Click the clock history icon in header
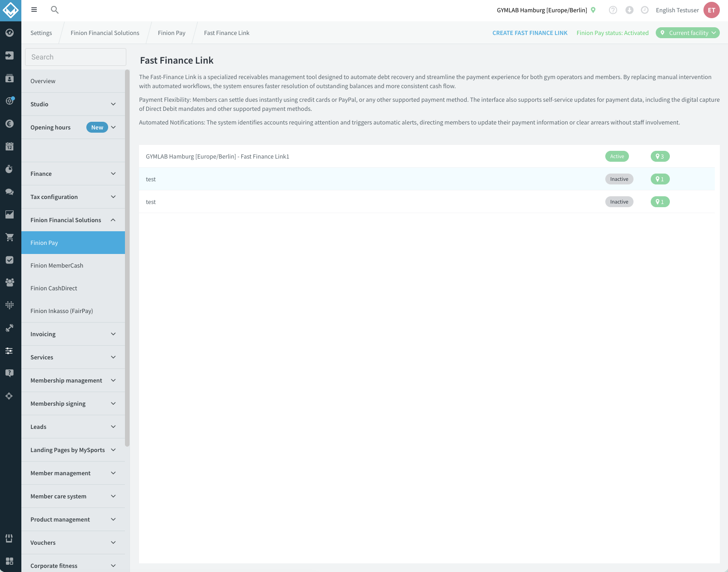 (x=645, y=10)
